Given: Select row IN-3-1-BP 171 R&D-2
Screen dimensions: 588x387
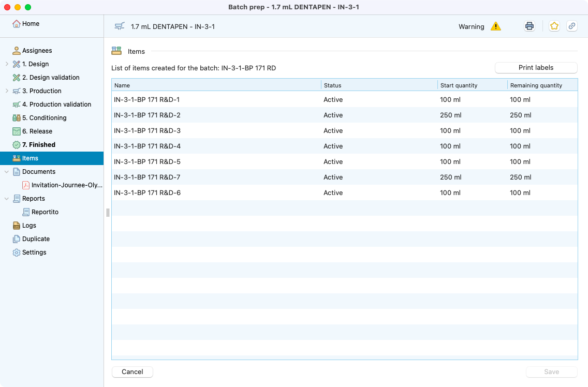Looking at the screenshot, I should pos(345,115).
